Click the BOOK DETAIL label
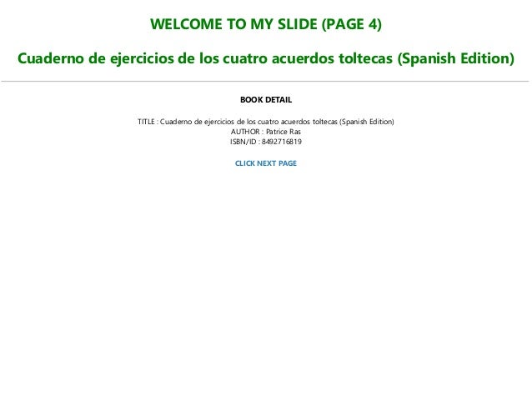 [x=266, y=100]
